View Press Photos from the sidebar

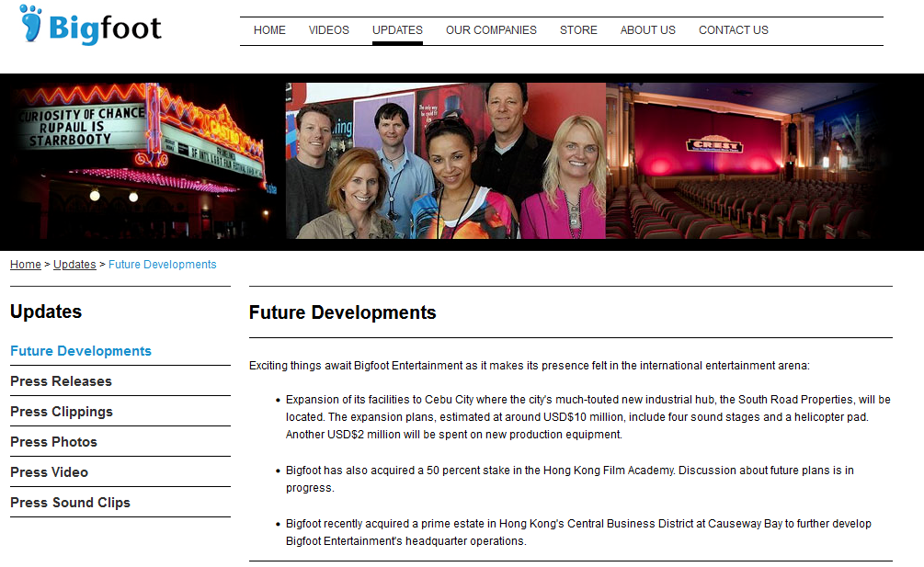53,442
